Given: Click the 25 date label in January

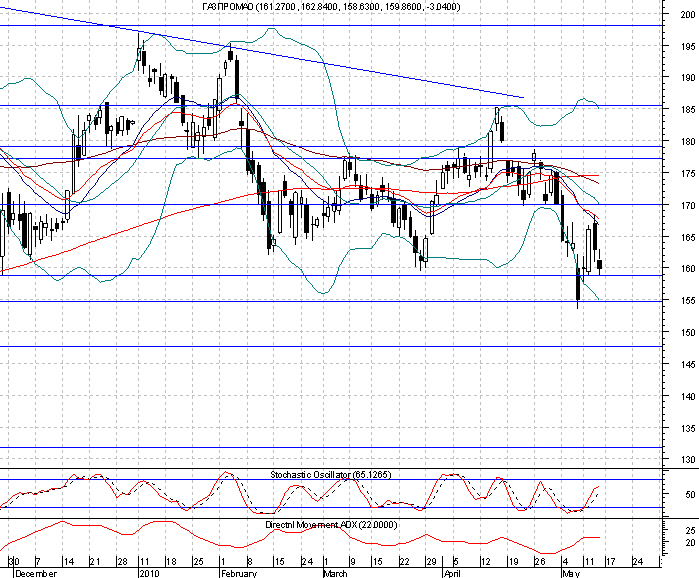Looking at the screenshot, I should pyautogui.click(x=198, y=562).
